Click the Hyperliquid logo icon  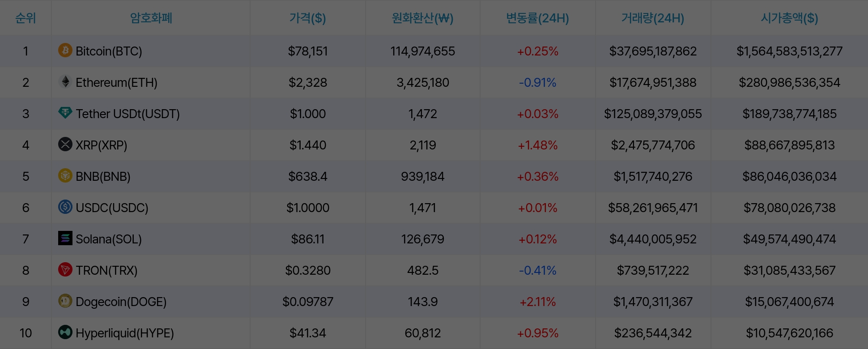(x=65, y=332)
